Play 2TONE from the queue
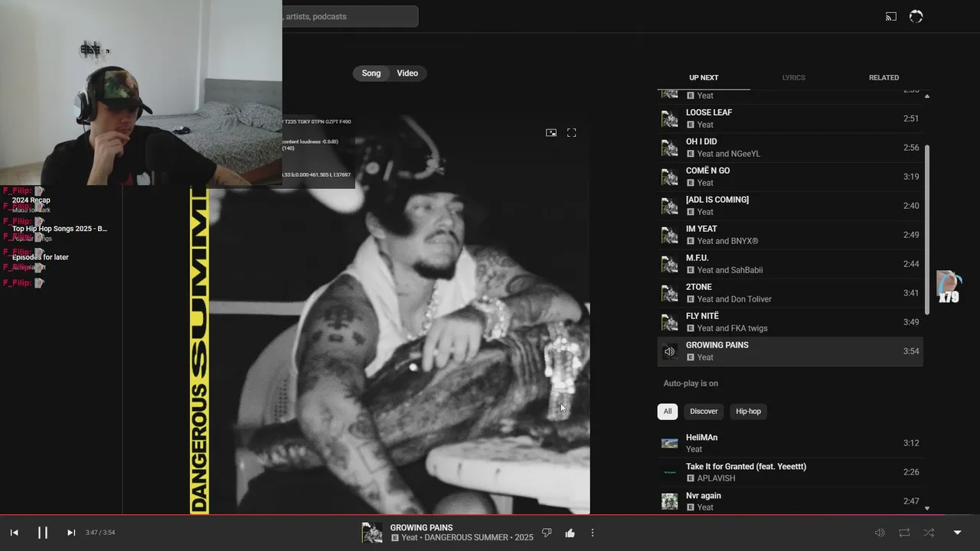 click(790, 293)
